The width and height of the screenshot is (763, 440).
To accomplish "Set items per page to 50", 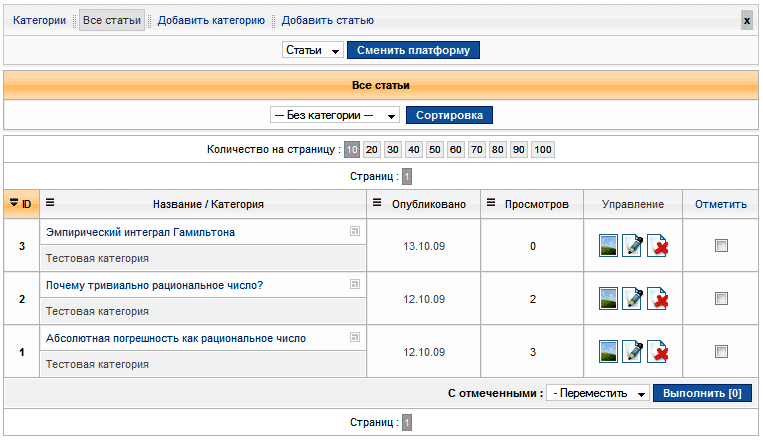I will point(435,150).
